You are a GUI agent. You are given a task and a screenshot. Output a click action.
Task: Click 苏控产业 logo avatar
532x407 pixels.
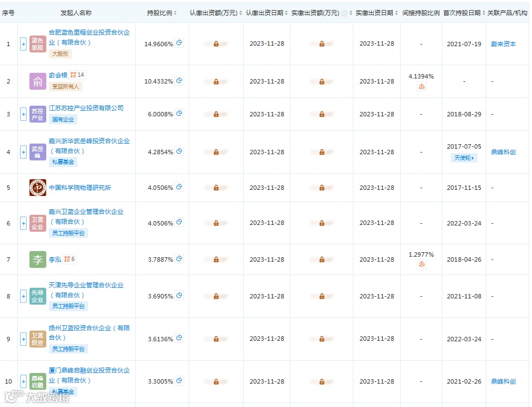point(38,114)
